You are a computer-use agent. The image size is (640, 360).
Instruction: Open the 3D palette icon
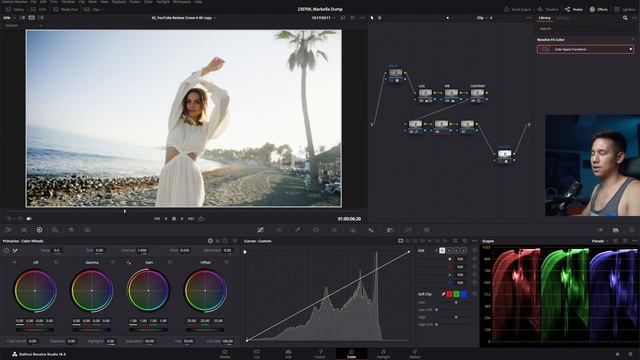coord(427,230)
